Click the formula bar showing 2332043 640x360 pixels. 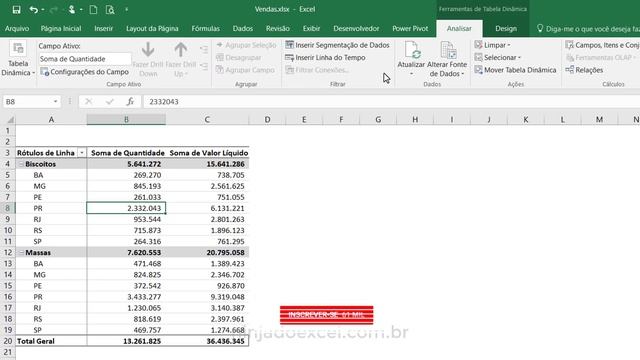click(391, 102)
